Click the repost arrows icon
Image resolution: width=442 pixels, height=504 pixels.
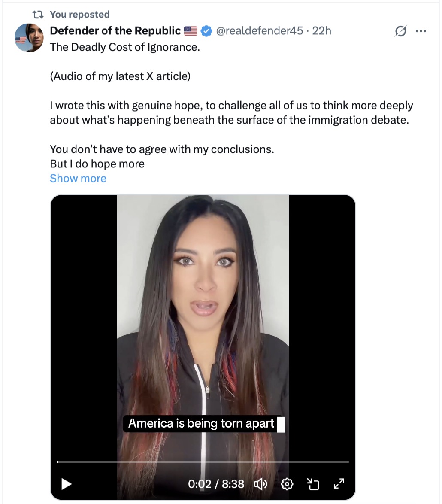[x=39, y=15]
